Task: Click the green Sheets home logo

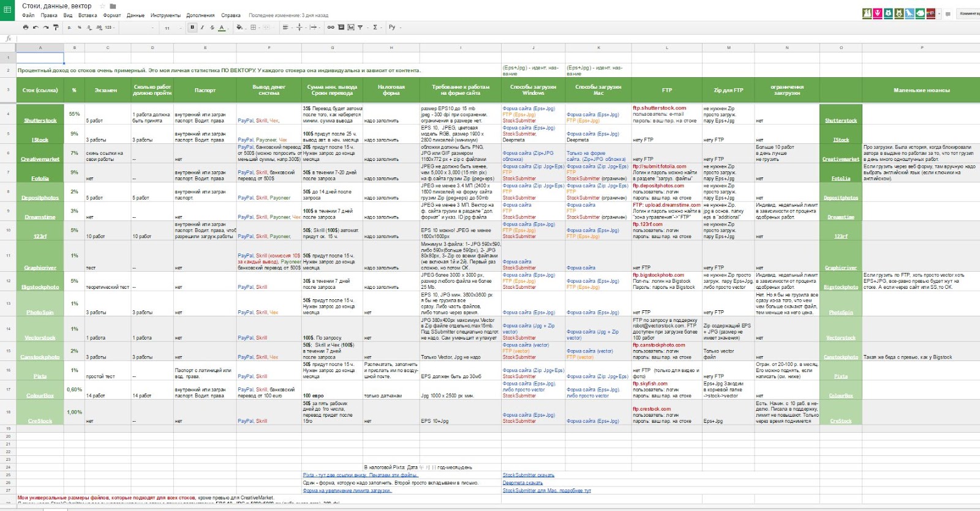Action: (8, 10)
